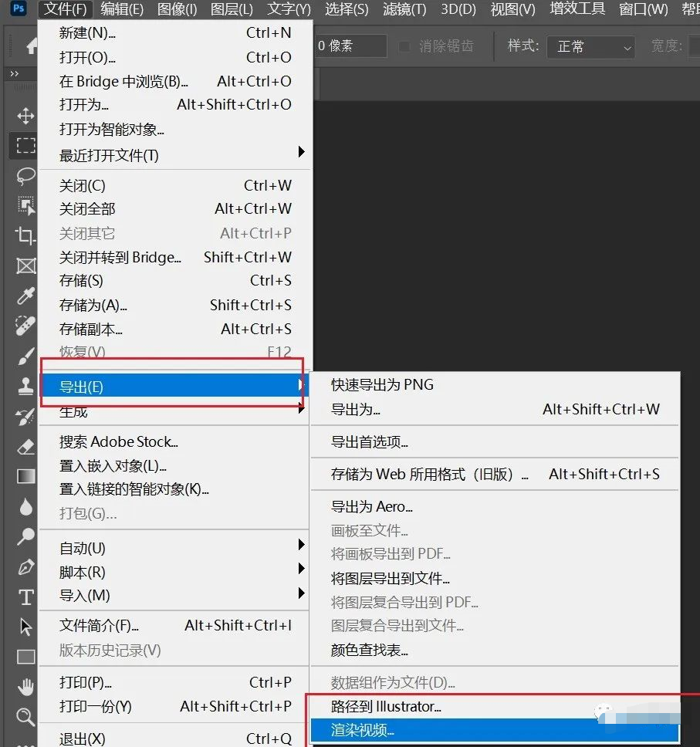Open the 样式 dropdown showing 正常
Image resolution: width=700 pixels, height=747 pixels.
(590, 46)
